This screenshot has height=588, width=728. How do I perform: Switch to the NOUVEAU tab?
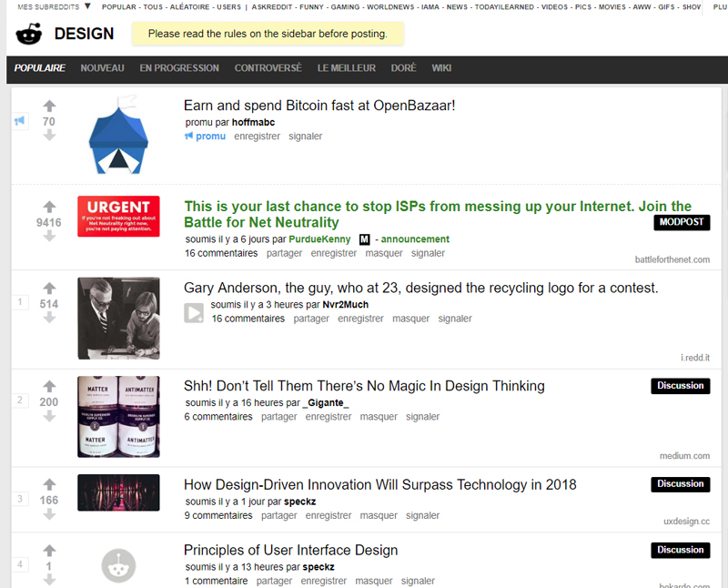(x=102, y=68)
